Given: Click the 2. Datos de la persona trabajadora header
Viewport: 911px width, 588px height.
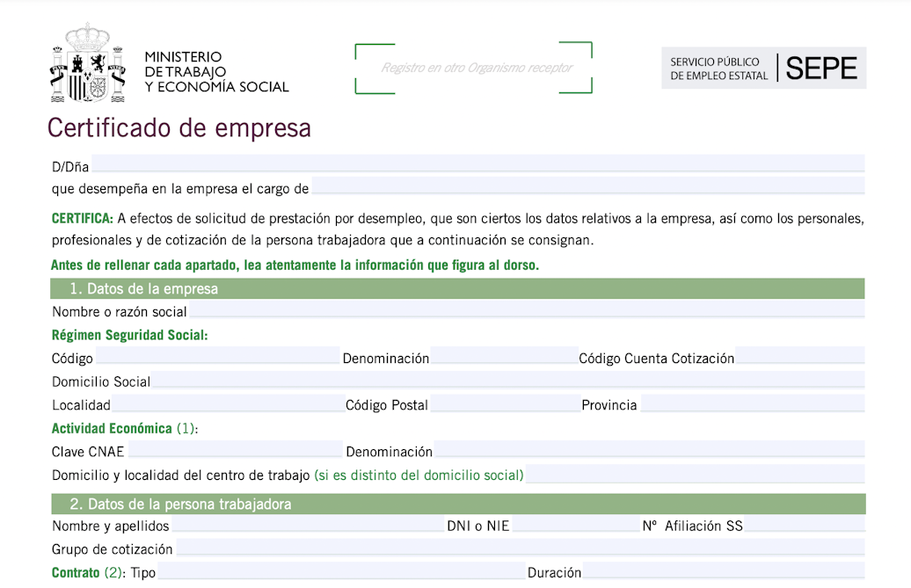Looking at the screenshot, I should (x=458, y=504).
